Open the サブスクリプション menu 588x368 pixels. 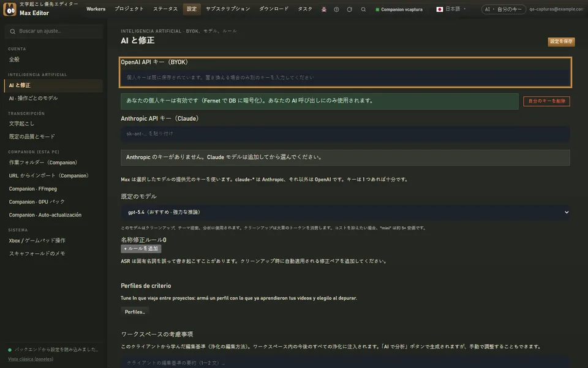(x=228, y=9)
